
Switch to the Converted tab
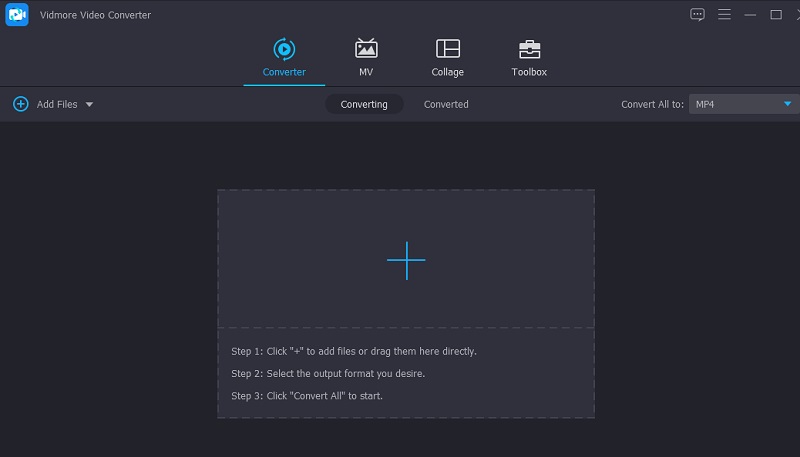(446, 104)
